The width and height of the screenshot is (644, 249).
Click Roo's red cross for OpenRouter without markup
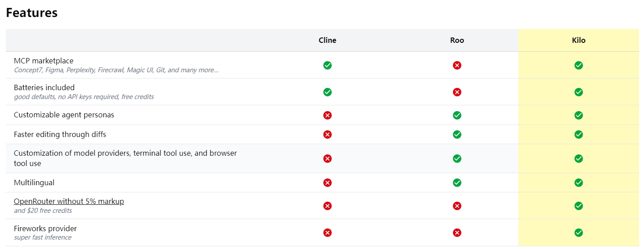coord(457,206)
